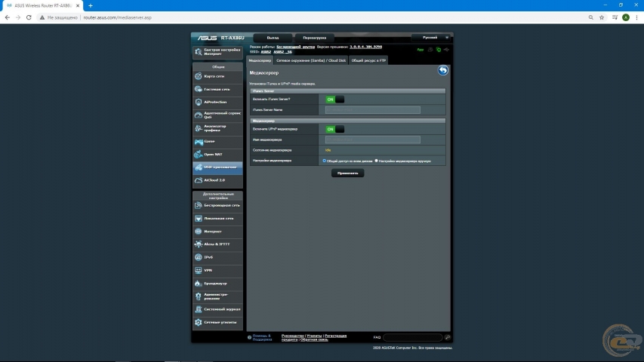This screenshot has width=644, height=362.
Task: Click the blue back arrow icon
Action: click(442, 70)
